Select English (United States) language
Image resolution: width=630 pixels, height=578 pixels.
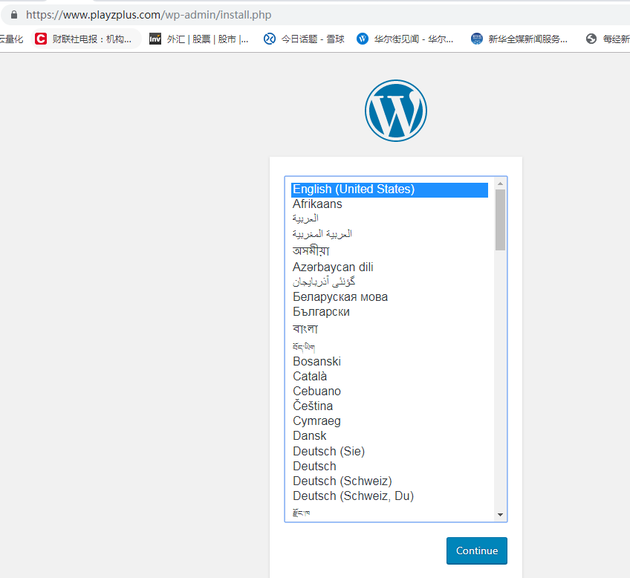pyautogui.click(x=353, y=189)
